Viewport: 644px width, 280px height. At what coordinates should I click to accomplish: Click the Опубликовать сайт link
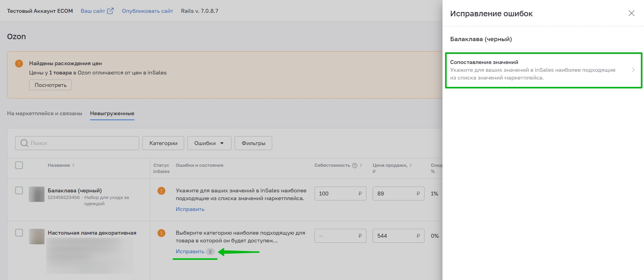point(147,11)
